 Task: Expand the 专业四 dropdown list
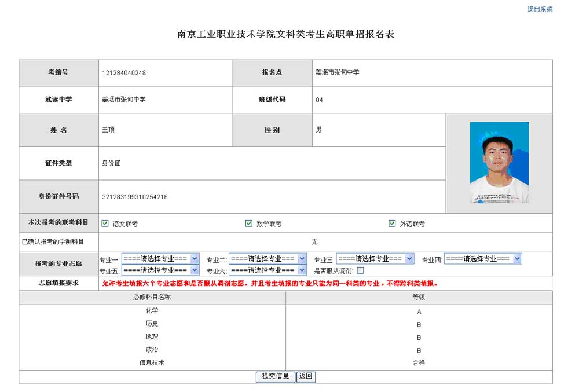[483, 259]
